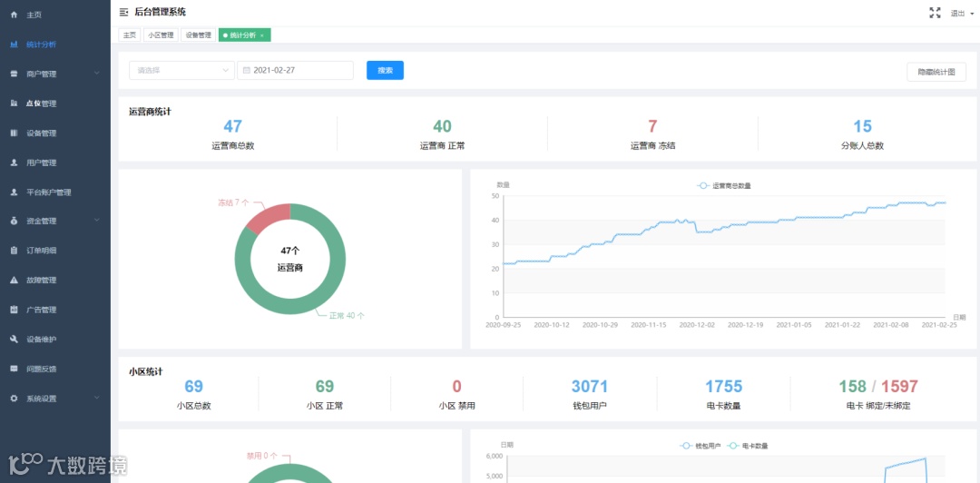This screenshot has height=483, width=980.
Task: Expand the 商户管理 sidebar submenu
Action: click(55, 74)
